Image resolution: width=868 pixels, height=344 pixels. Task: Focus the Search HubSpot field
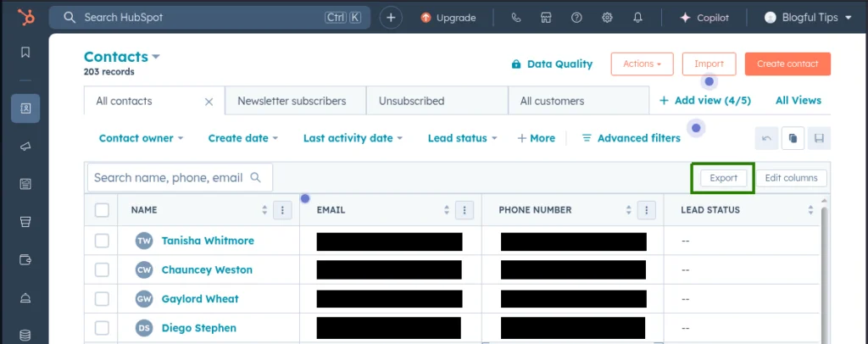(210, 18)
